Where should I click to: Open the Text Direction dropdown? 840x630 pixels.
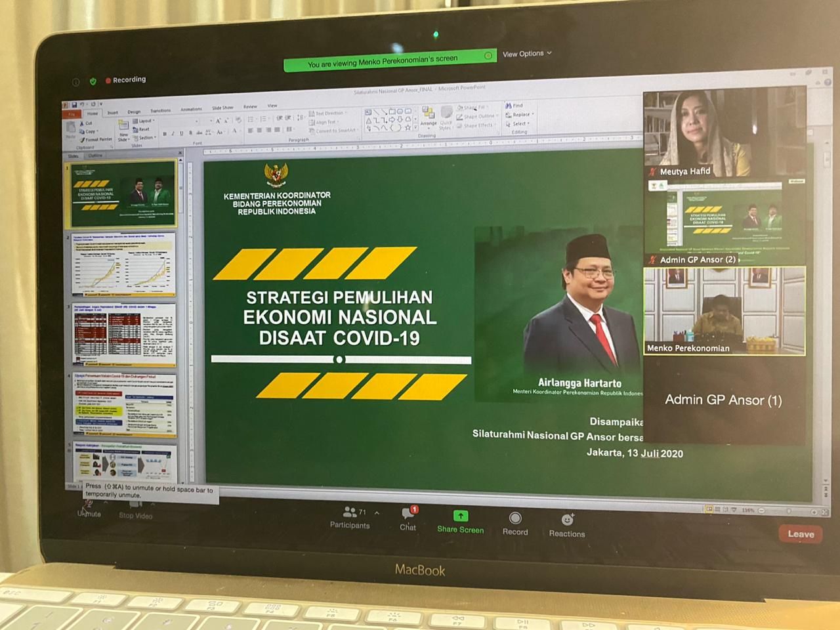[x=329, y=114]
